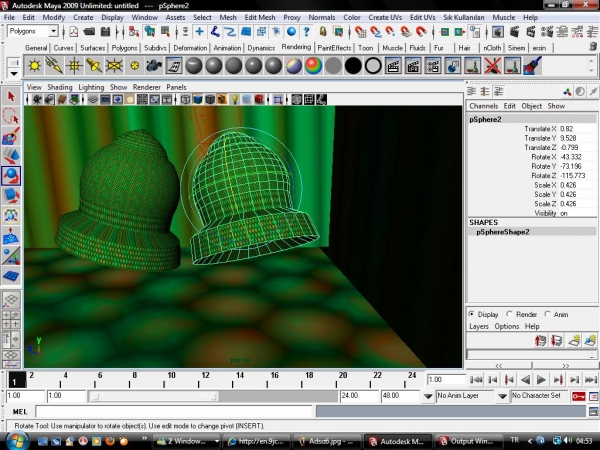The height and width of the screenshot is (450, 600).
Task: Create a spot light from shelf
Action: point(94,65)
